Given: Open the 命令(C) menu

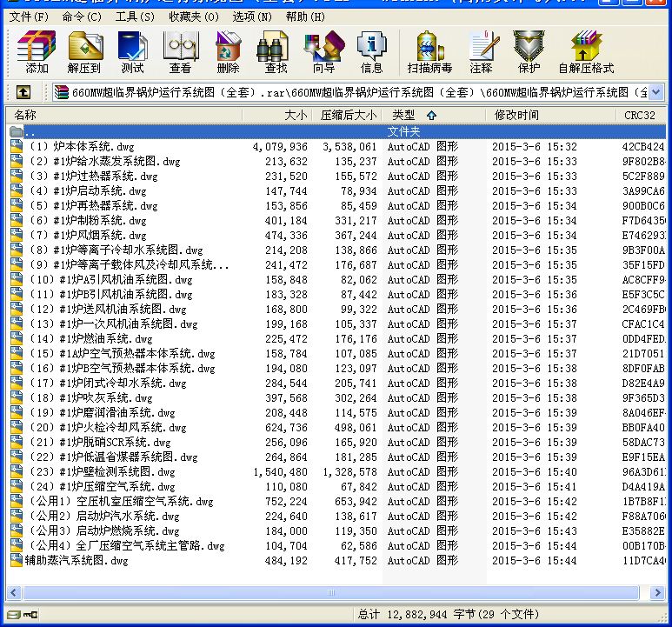Looking at the screenshot, I should pos(82,17).
